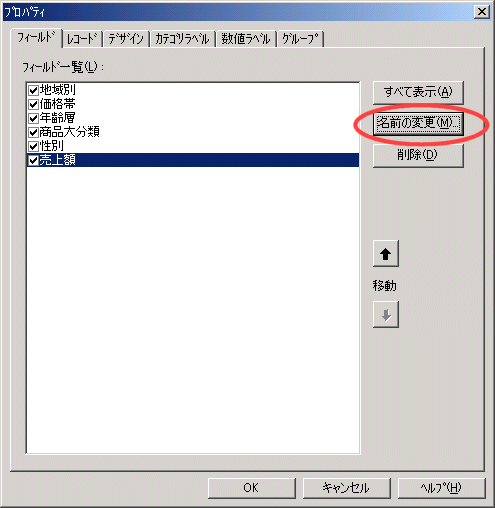
Task: Open the 数値ラベル tab
Action: click(x=246, y=39)
